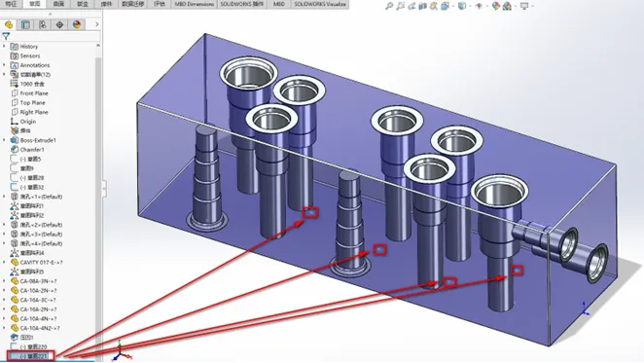Image resolution: width=644 pixels, height=363 pixels.
Task: Expand more manager tabs with right chevron
Action: (x=97, y=24)
